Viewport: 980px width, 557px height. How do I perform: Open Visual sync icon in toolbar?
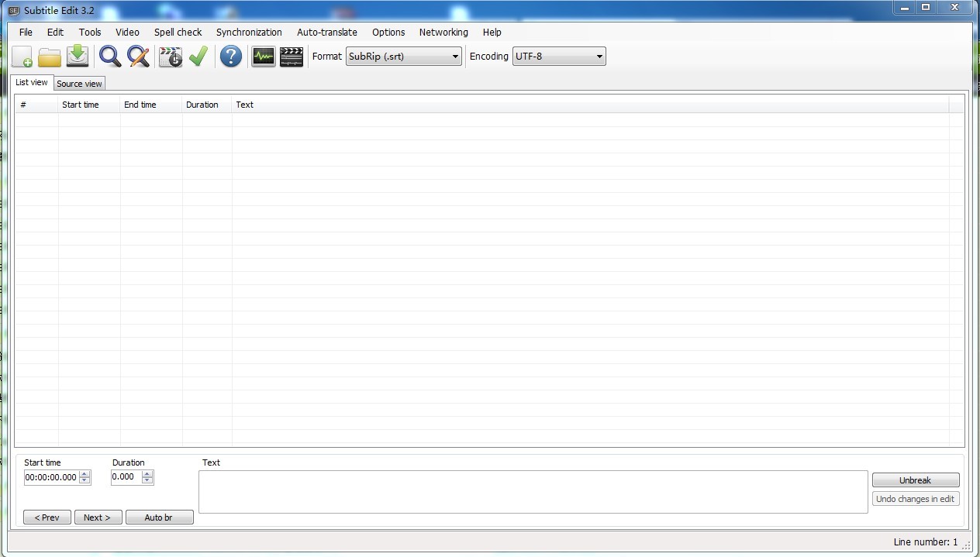(170, 57)
